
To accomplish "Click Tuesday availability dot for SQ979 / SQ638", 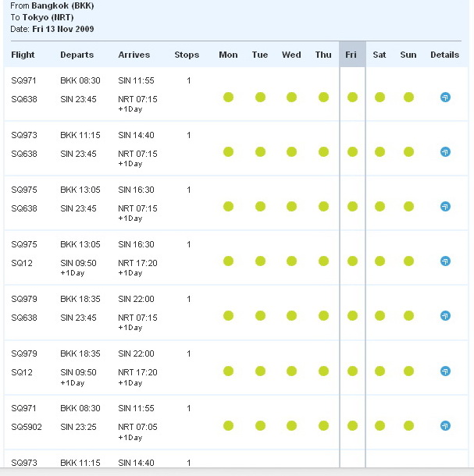I will pyautogui.click(x=260, y=316).
